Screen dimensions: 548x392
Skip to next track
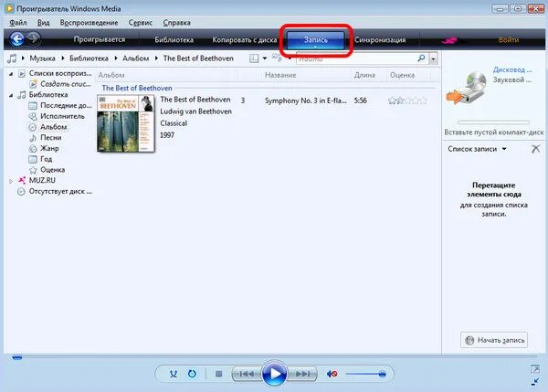302,374
